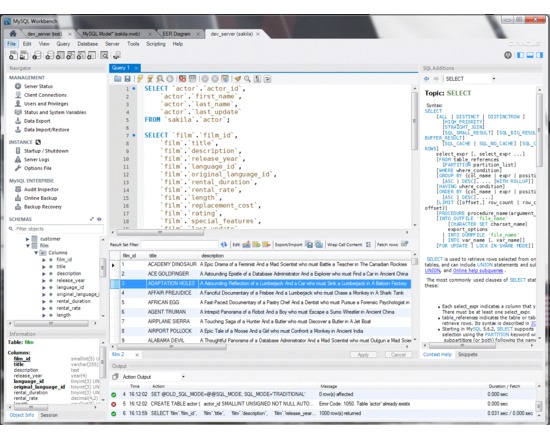Switch to the Snippets tab
550x440 pixels.
pos(468,354)
